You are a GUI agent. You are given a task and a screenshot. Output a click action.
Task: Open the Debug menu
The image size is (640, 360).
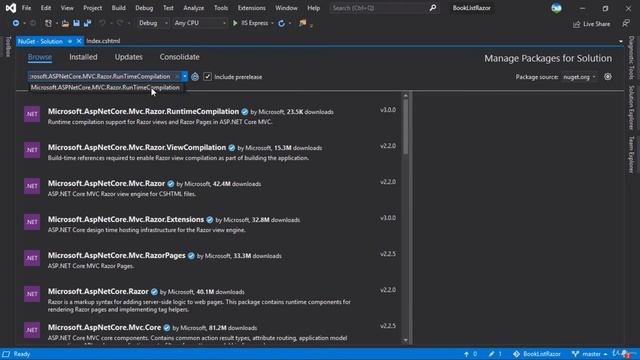click(x=144, y=8)
